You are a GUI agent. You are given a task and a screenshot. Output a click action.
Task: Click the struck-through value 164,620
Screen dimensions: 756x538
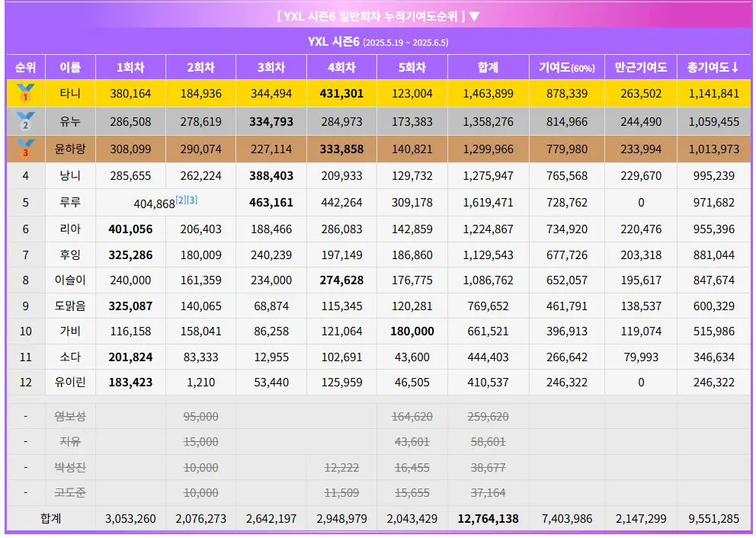tap(412, 417)
